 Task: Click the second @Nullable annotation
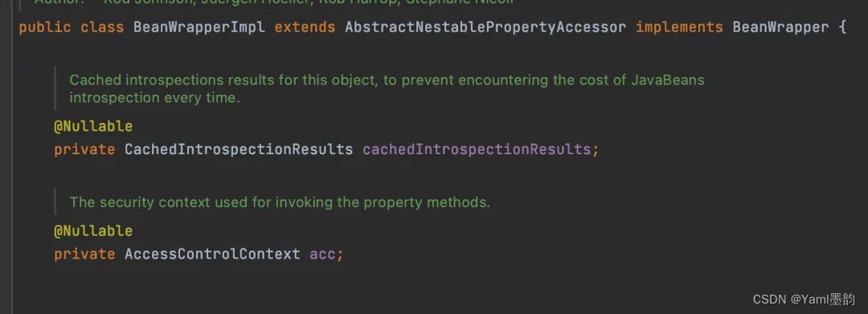93,230
